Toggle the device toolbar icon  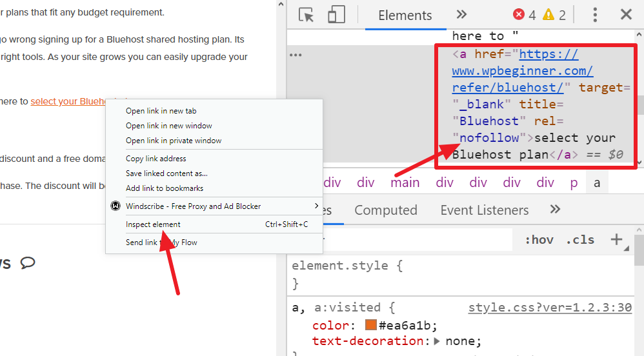click(x=336, y=15)
